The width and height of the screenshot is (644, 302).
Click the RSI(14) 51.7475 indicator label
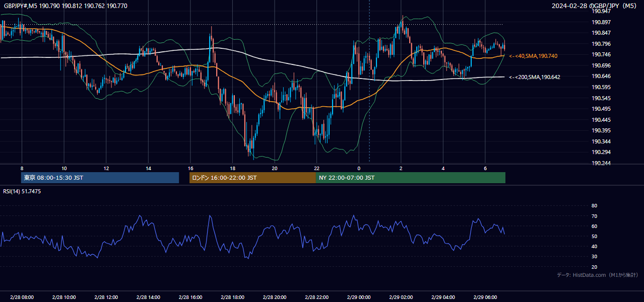[x=22, y=191]
